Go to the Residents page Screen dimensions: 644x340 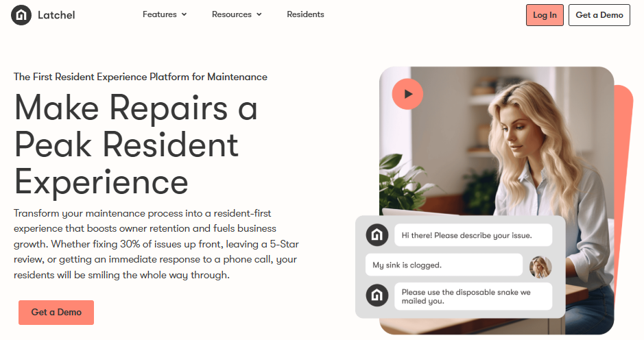305,14
